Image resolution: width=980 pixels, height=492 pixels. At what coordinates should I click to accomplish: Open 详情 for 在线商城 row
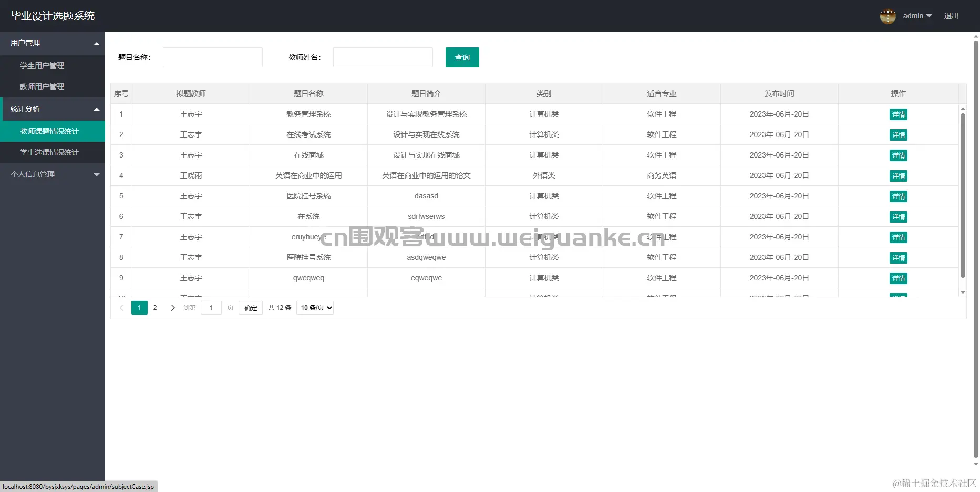[899, 155]
